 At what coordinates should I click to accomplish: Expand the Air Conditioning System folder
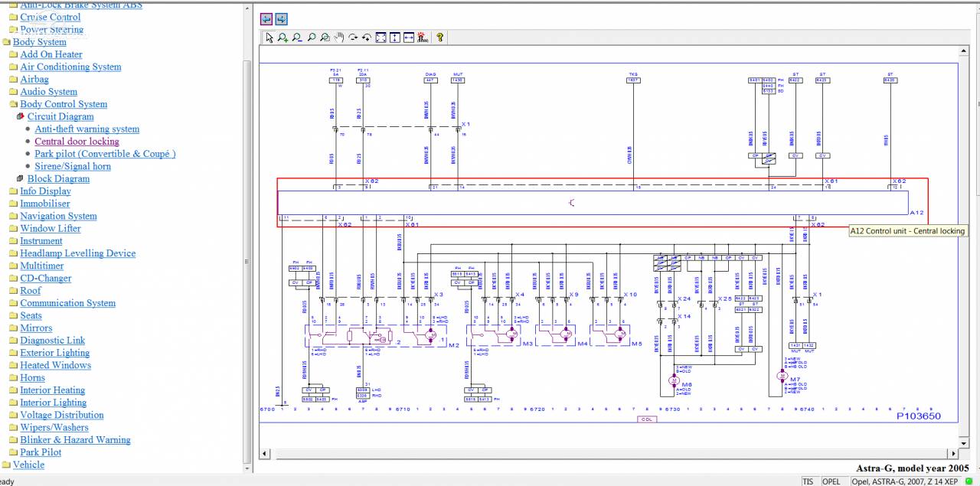70,67
